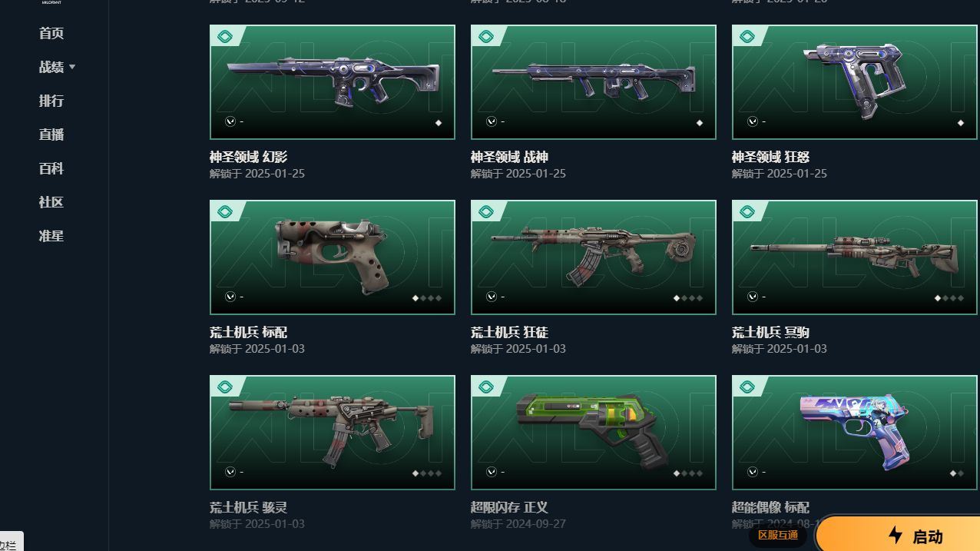Select the last level diamond on 荒土机兵 狂徒
Screen dimensions: 980x551
click(x=700, y=298)
